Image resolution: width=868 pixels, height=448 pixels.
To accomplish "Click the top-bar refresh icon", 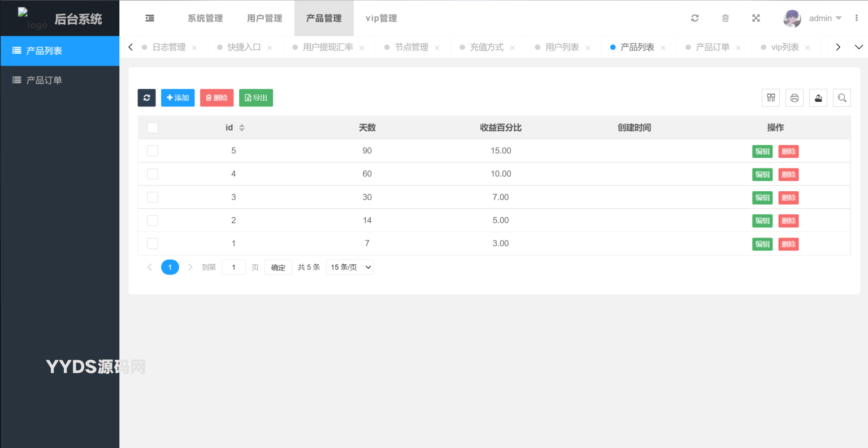I will point(695,18).
